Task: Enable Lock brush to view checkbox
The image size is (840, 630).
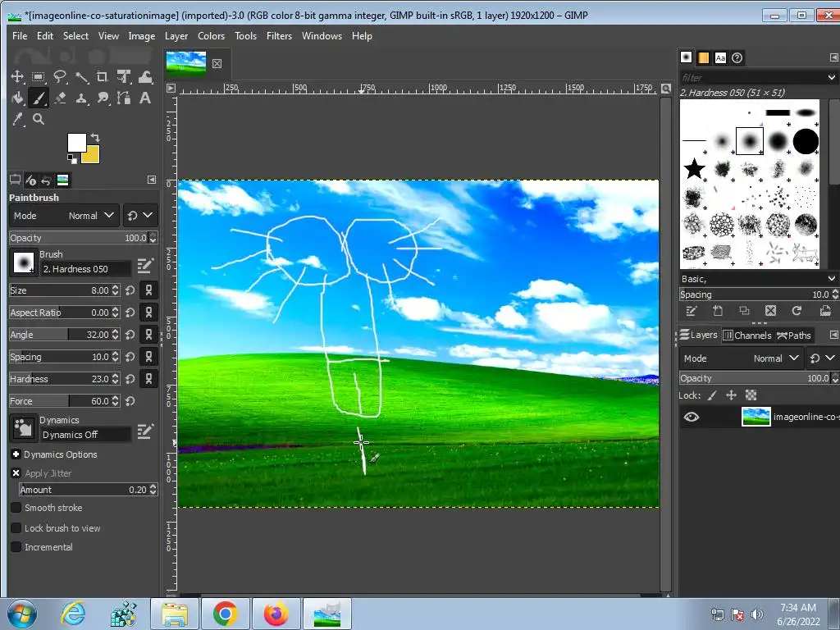Action: pyautogui.click(x=16, y=528)
